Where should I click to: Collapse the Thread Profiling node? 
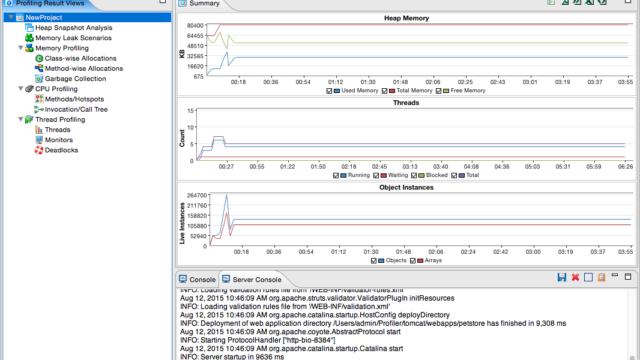point(20,119)
